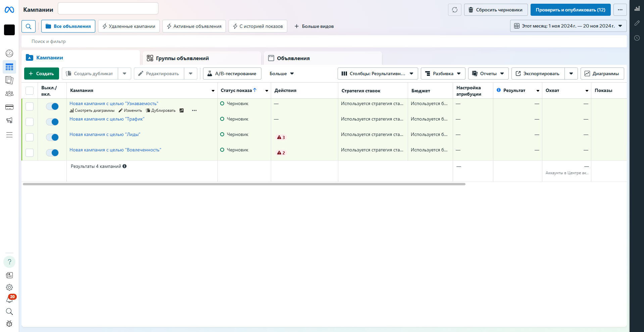644x332 pixels.
Task: Select the Активные объявления view
Action: [x=194, y=26]
